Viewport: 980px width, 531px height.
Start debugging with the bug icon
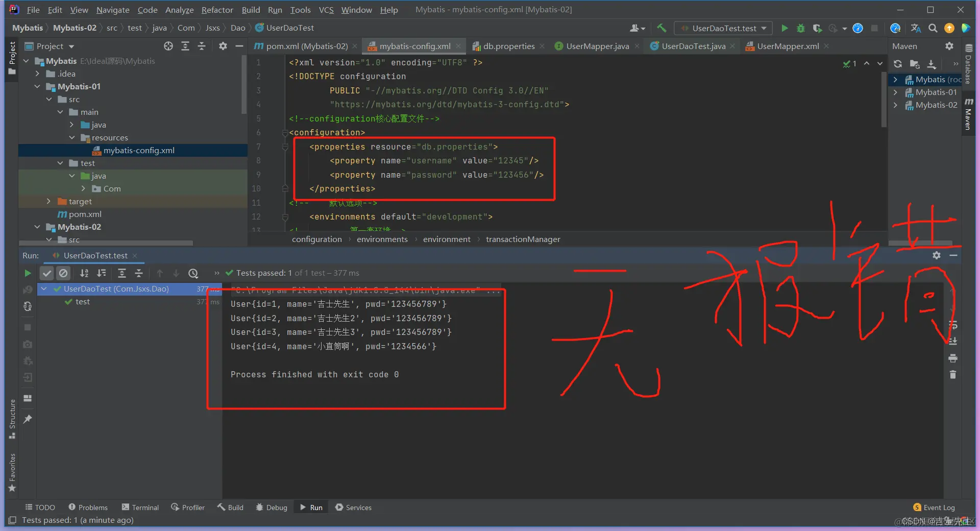pyautogui.click(x=801, y=28)
